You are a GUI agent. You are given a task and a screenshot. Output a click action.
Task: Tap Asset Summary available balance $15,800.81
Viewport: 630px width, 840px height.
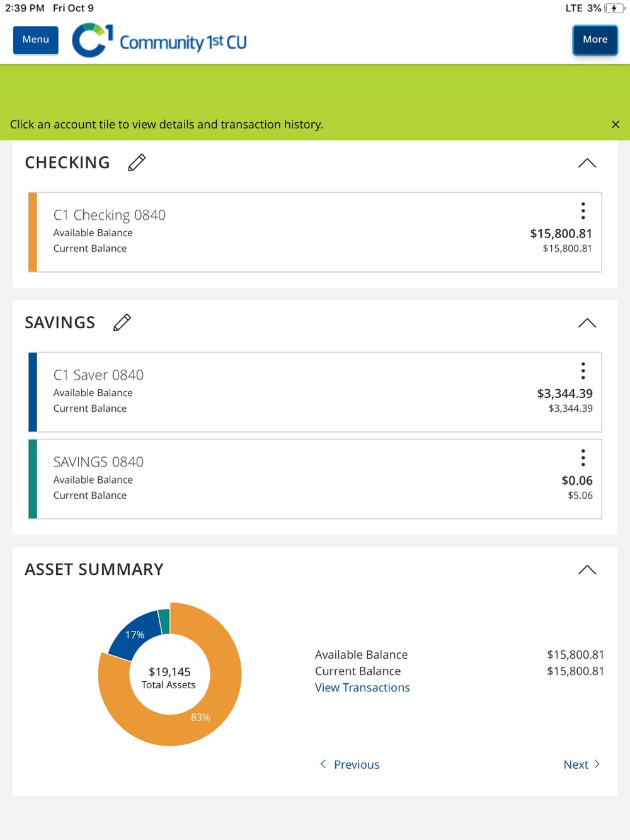(x=575, y=655)
